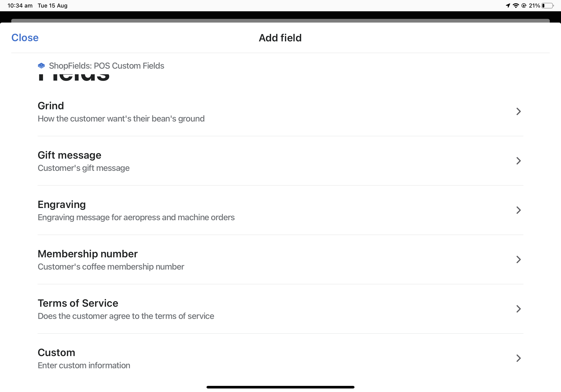Tap the Add field title
Image resolution: width=561 pixels, height=392 pixels.
[280, 38]
